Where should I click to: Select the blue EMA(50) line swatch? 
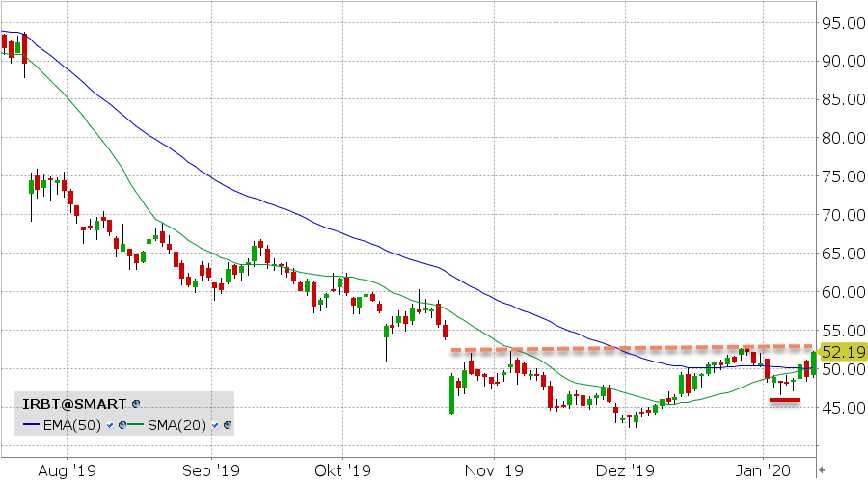click(x=32, y=425)
